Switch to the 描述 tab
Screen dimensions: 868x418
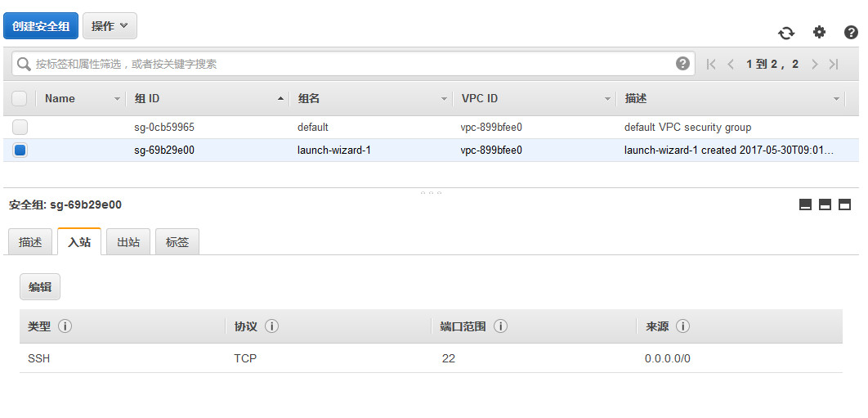[x=30, y=242]
